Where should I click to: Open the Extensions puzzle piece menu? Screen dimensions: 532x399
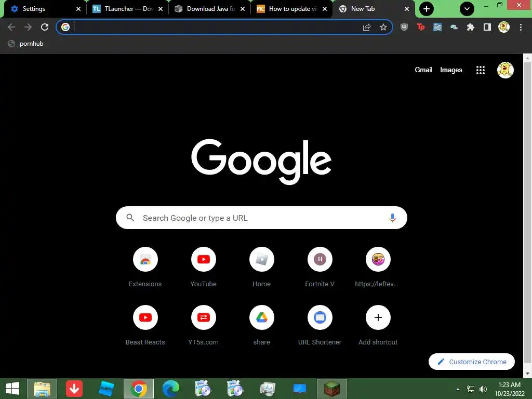471,27
